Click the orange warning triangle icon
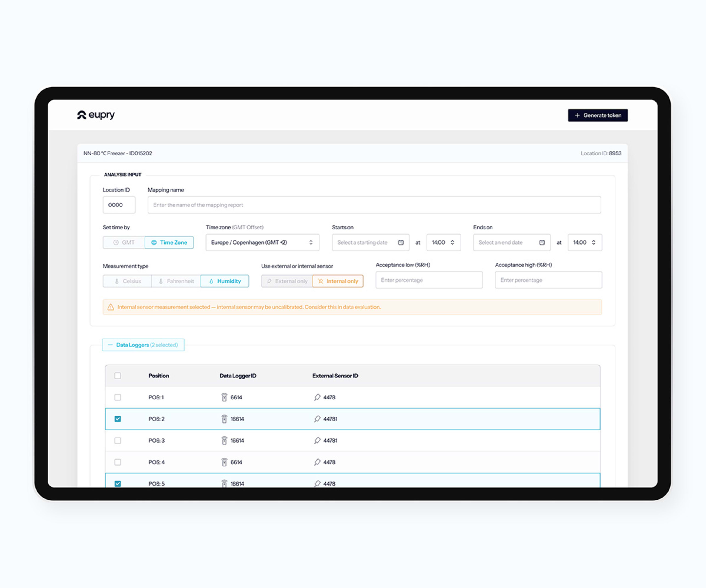 pos(111,307)
